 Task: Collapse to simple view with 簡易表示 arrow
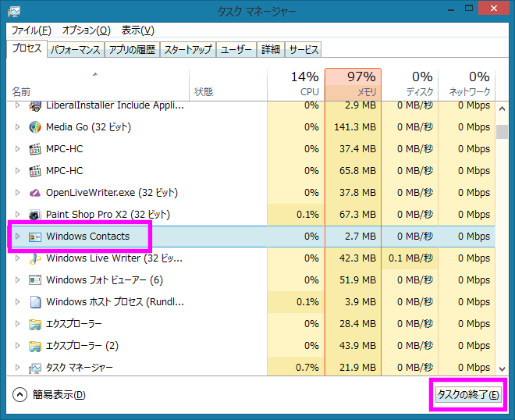20,394
